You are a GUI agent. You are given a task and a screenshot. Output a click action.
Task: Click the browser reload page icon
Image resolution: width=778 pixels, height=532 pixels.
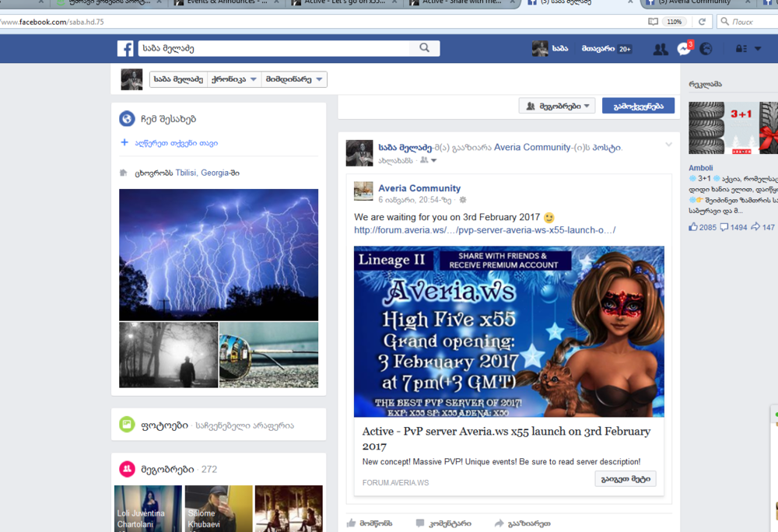pyautogui.click(x=702, y=22)
